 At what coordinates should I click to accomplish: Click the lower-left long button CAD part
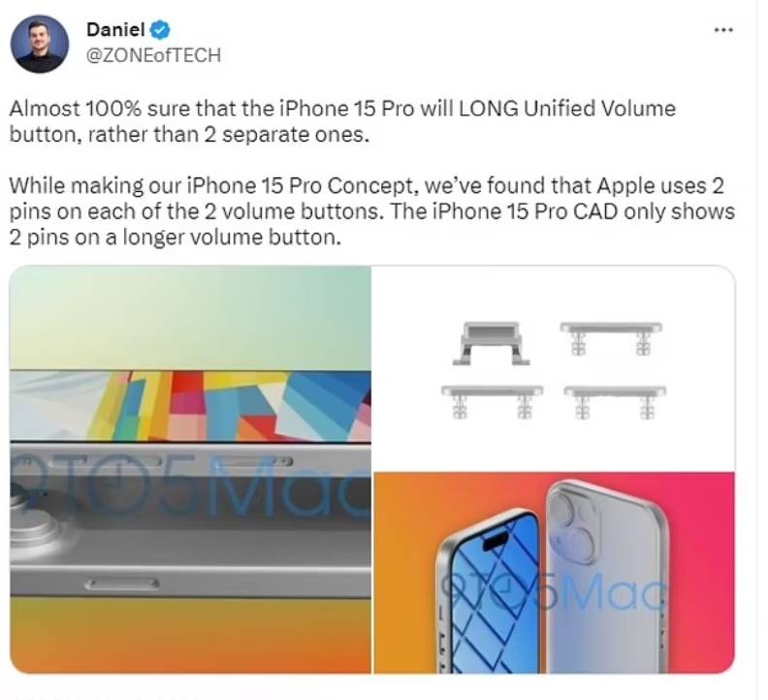point(493,401)
